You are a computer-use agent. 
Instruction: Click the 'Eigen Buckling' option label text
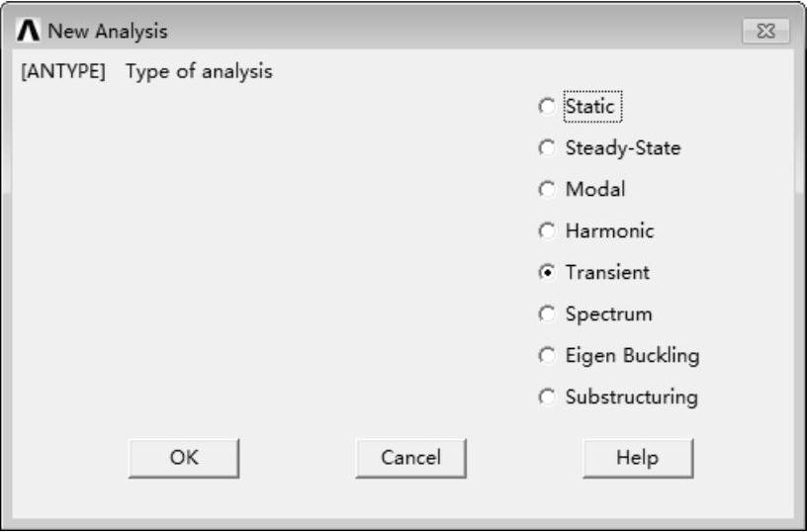[x=632, y=356]
